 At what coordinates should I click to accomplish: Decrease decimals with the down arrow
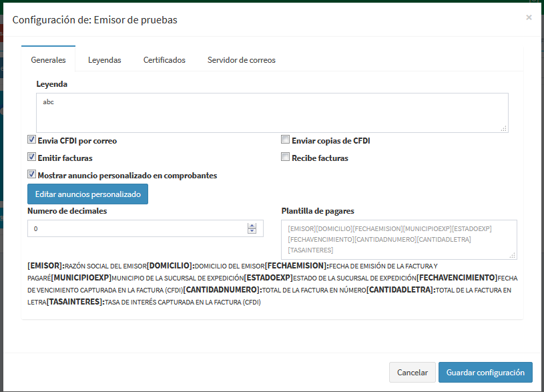252,232
